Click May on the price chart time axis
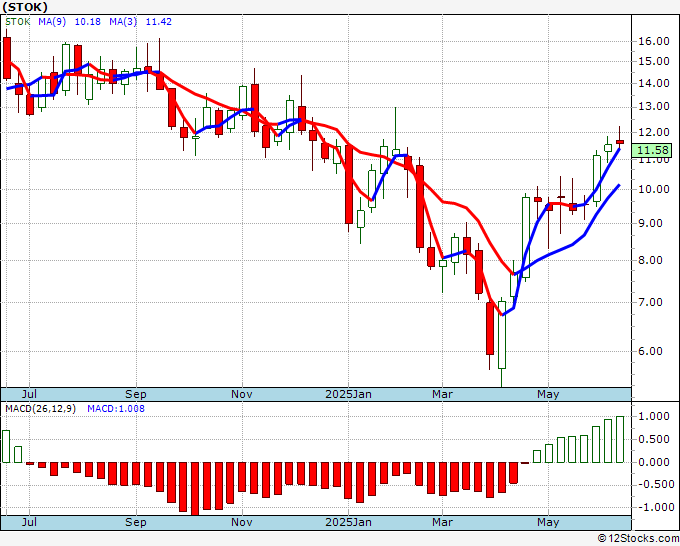Screen dimensions: 680x546 pyautogui.click(x=548, y=394)
